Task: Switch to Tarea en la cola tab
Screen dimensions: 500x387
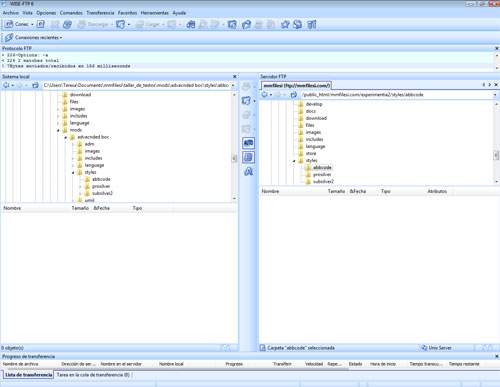Action: [93, 375]
